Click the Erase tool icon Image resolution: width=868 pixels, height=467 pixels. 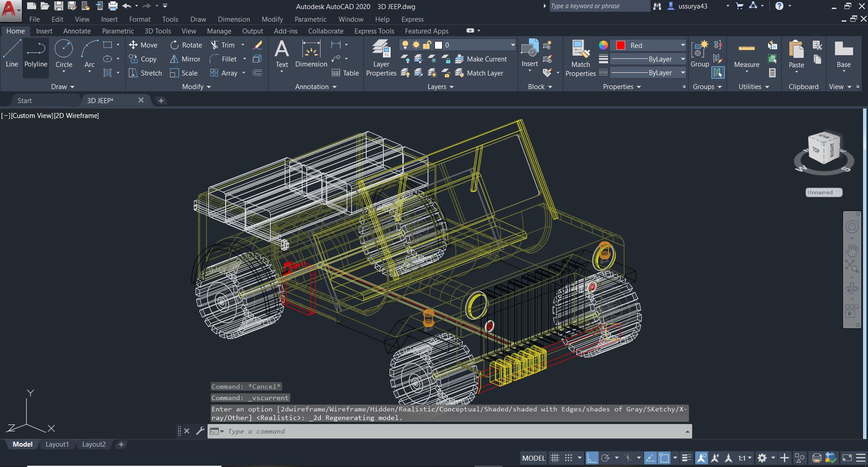pyautogui.click(x=258, y=45)
